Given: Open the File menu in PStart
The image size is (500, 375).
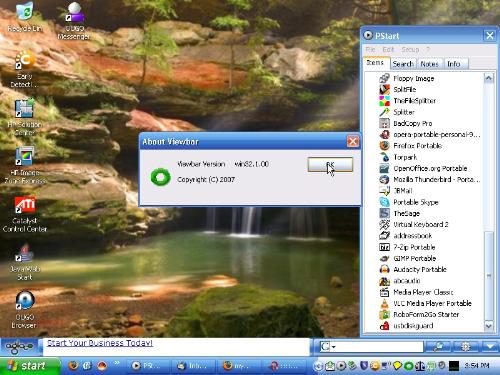Looking at the screenshot, I should tap(370, 50).
